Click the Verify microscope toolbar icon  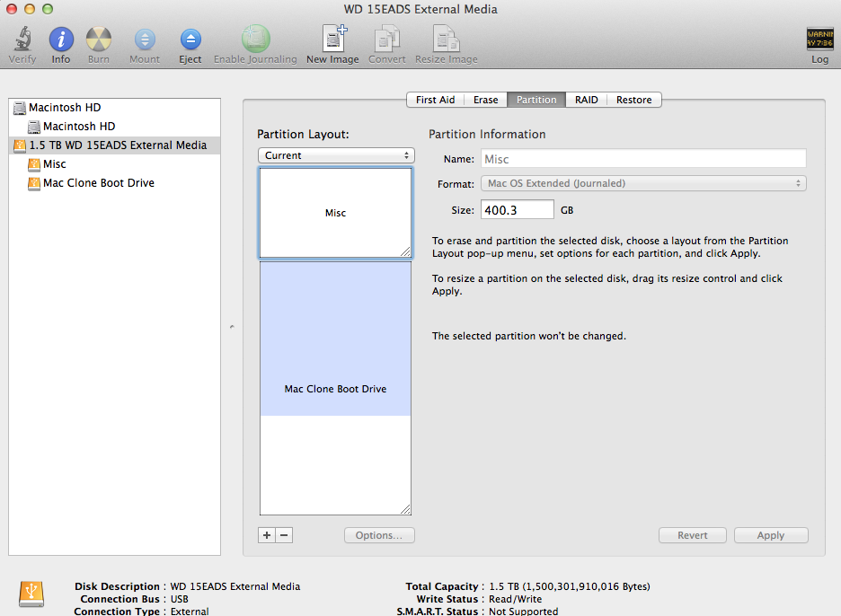coord(22,40)
